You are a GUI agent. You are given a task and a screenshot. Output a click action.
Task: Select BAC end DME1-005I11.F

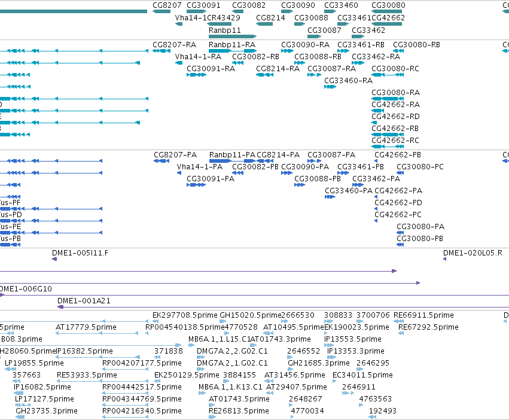[x=54, y=259]
